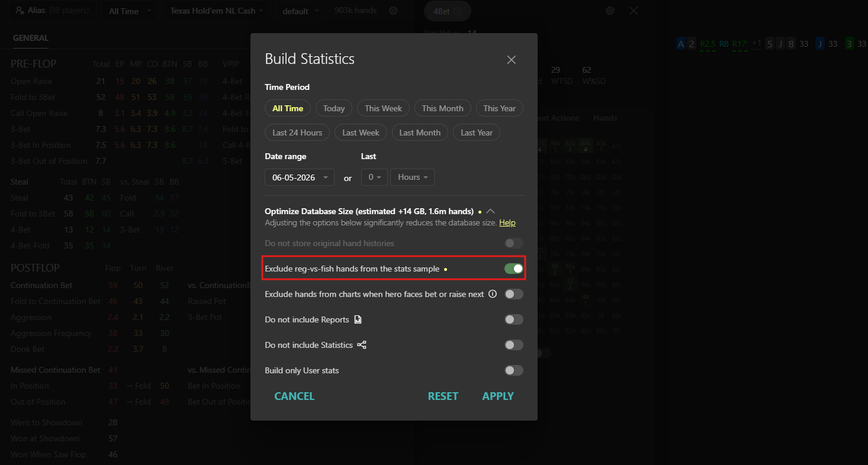Image resolution: width=868 pixels, height=465 pixels.
Task: Open the Hours unit dropdown
Action: [412, 177]
